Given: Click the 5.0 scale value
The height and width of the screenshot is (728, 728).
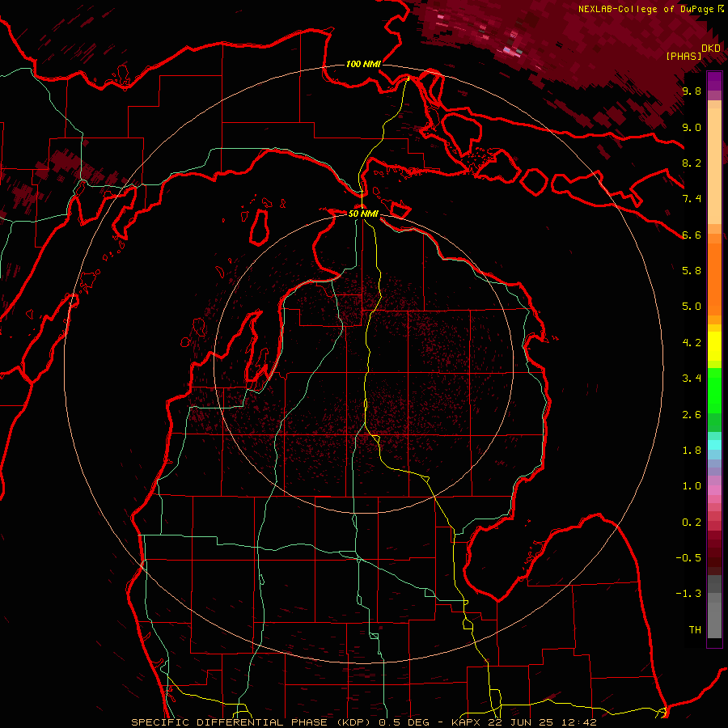Looking at the screenshot, I should pos(692,307).
